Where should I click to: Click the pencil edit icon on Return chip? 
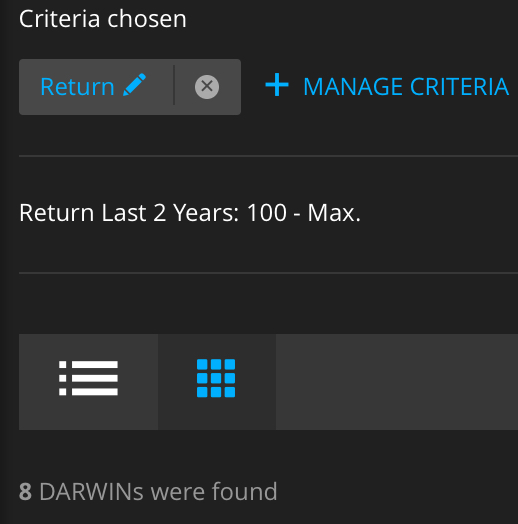coord(134,85)
